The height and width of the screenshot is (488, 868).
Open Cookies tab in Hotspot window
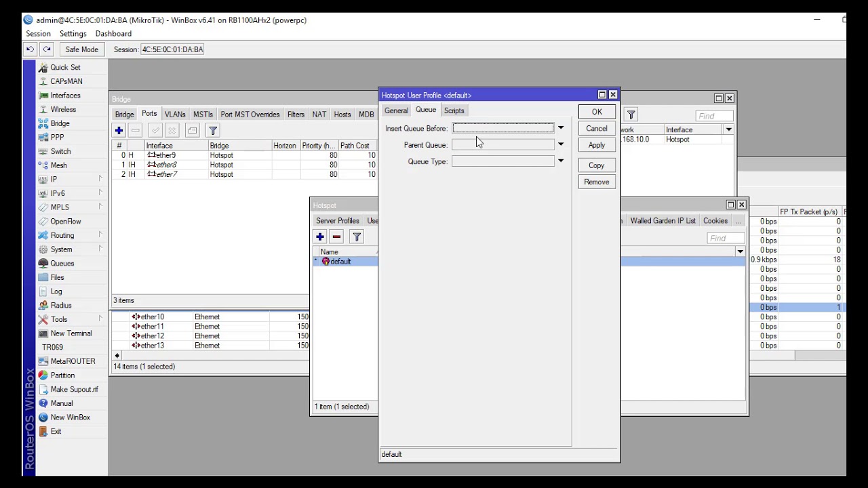715,221
